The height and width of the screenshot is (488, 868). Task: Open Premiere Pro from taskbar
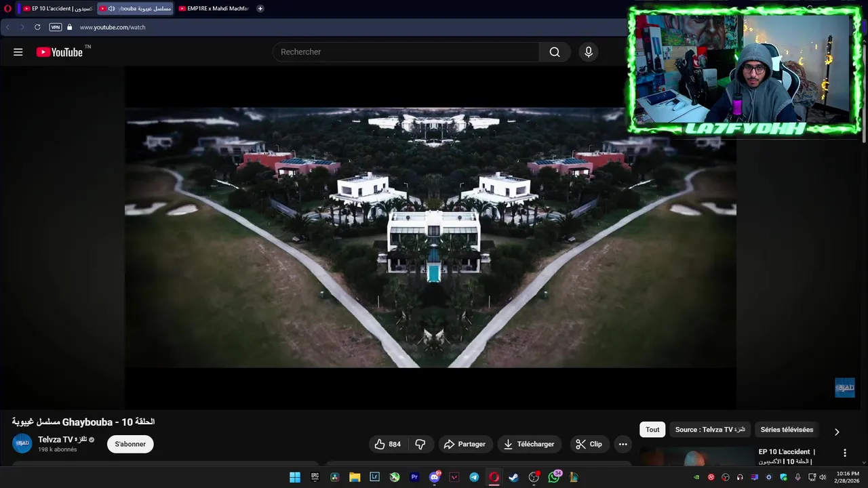[414, 477]
